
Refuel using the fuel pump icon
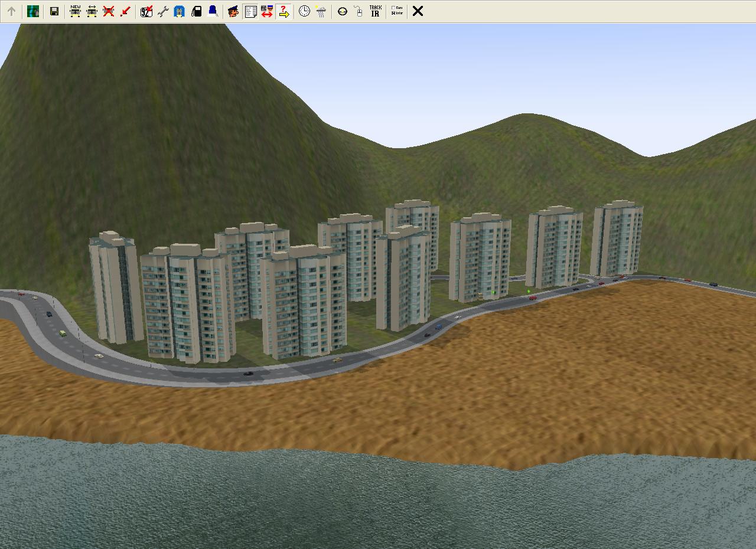196,11
